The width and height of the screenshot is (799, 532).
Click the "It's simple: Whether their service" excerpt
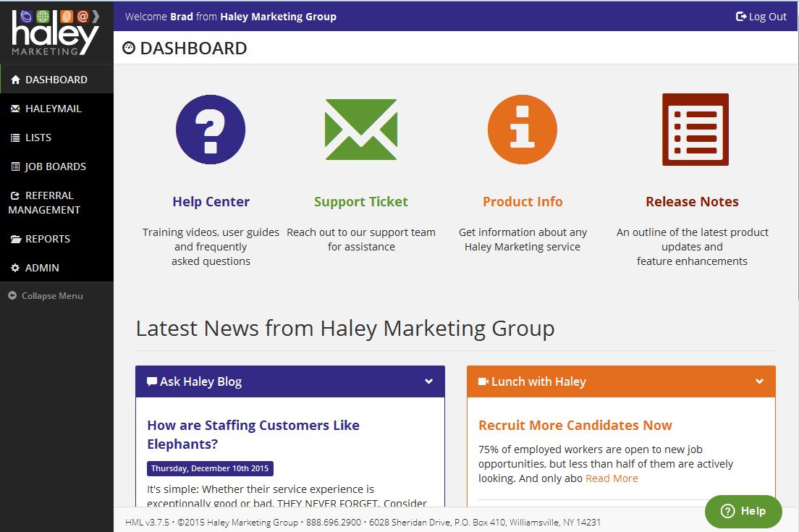[287, 496]
